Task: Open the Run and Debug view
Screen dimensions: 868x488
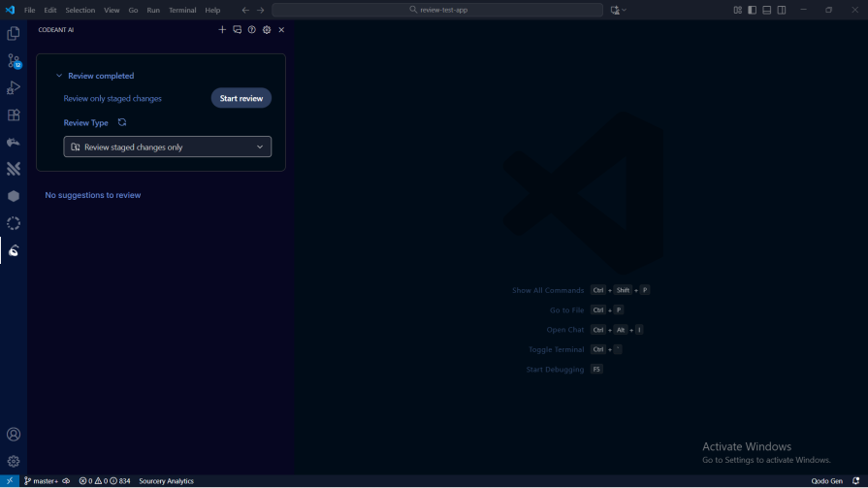Action: pyautogui.click(x=14, y=87)
